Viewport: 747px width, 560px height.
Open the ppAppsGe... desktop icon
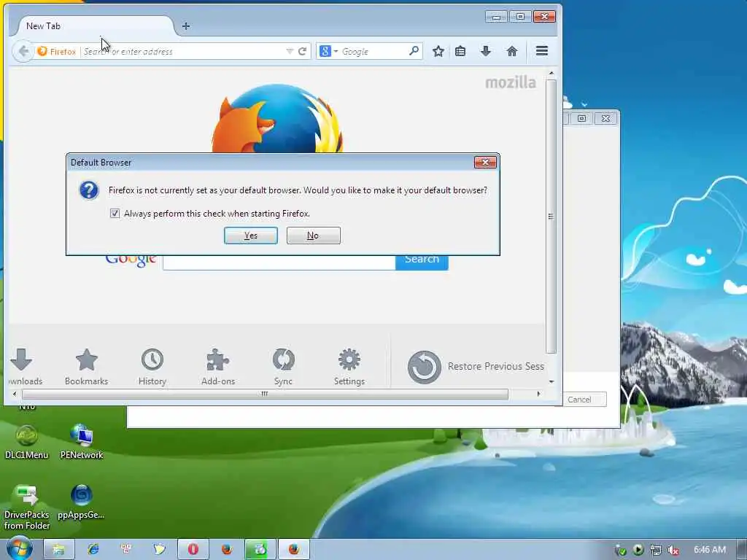click(x=82, y=502)
